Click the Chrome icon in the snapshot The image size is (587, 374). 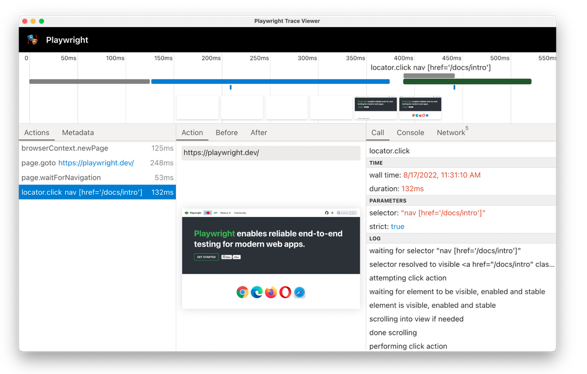tap(242, 292)
